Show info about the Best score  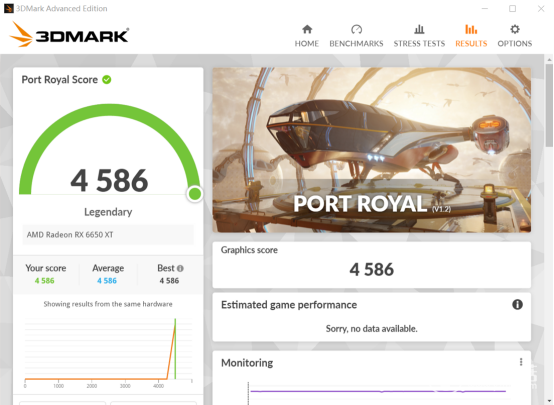tap(180, 269)
